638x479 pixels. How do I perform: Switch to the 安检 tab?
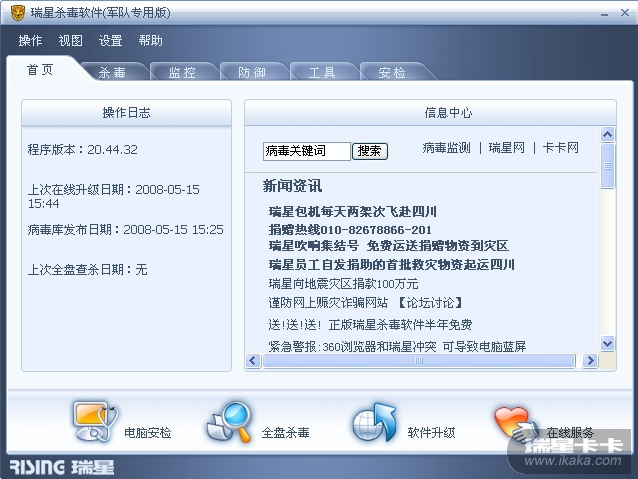392,72
